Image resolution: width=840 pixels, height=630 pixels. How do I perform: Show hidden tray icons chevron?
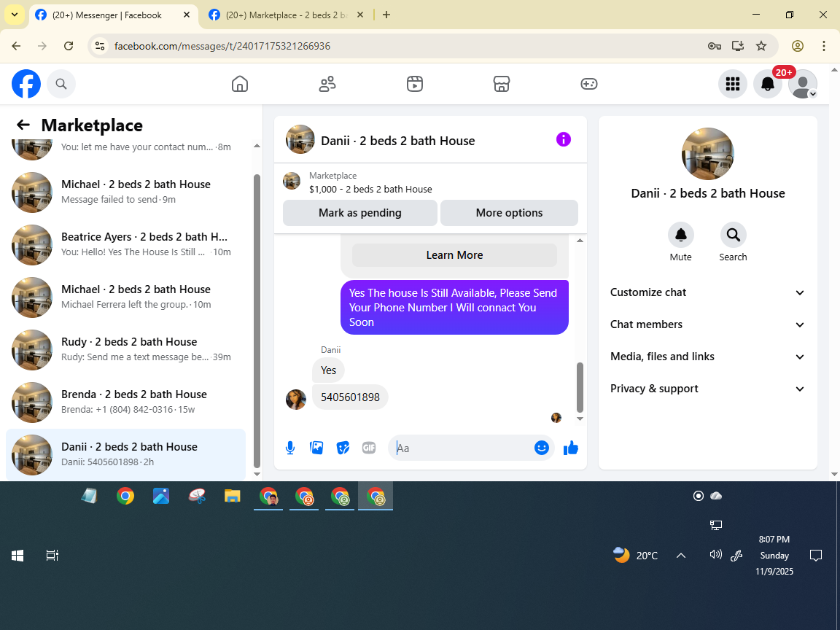pyautogui.click(x=681, y=556)
